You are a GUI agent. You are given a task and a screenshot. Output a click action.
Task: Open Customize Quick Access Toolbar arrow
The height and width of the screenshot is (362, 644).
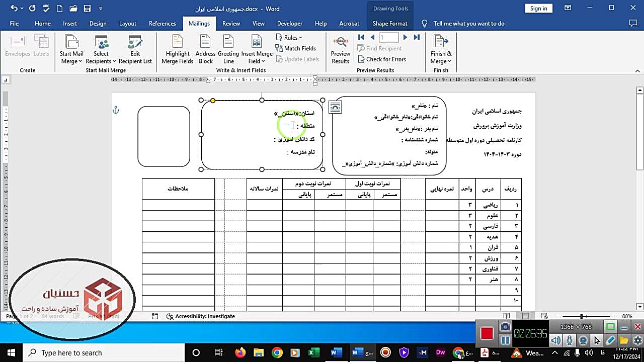pos(101,9)
